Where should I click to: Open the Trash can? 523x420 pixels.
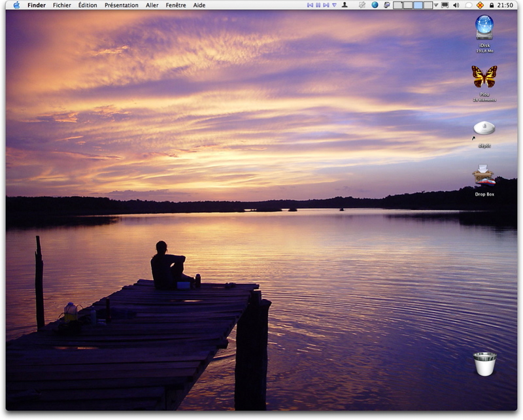(x=484, y=364)
